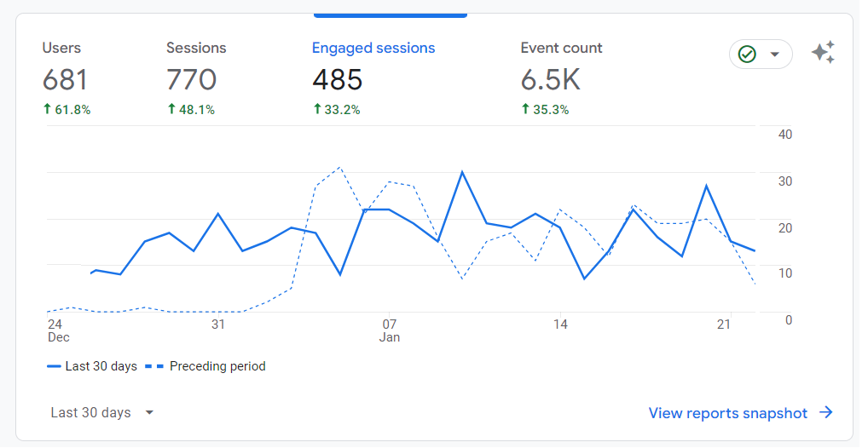Click the solid line Last 30 days legend icon
This screenshot has width=868, height=448.
point(54,367)
